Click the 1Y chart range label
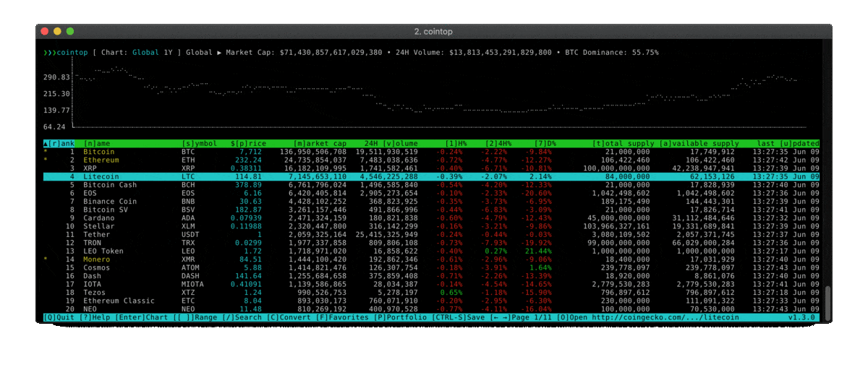 (169, 53)
